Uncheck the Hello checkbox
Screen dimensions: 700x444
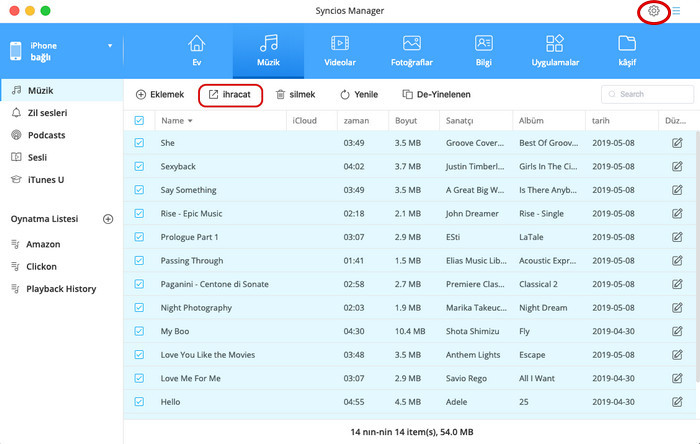pos(139,402)
